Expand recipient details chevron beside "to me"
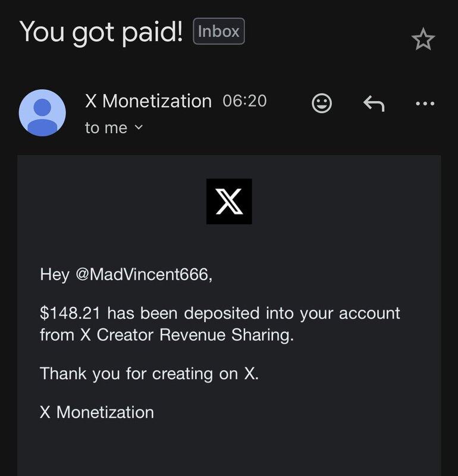458x476 pixels. pyautogui.click(x=139, y=127)
